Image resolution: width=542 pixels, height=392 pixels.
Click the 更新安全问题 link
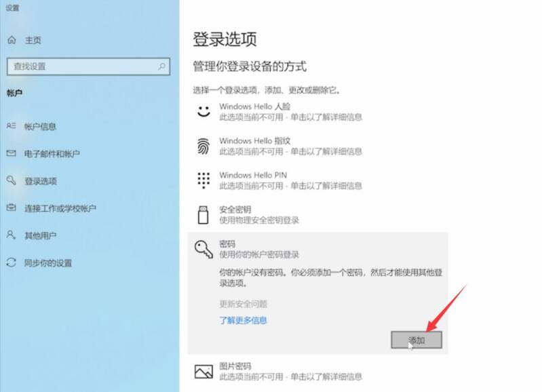click(244, 304)
